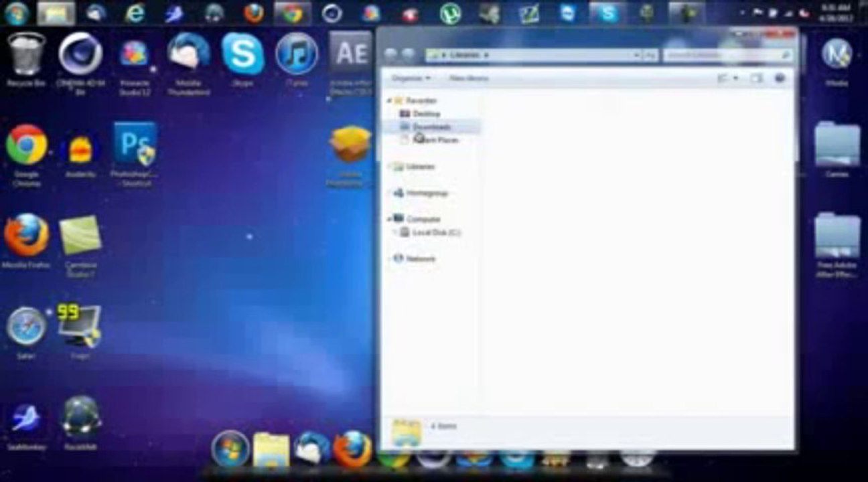868x482 pixels.
Task: Toggle the preview pane button
Action: (757, 78)
